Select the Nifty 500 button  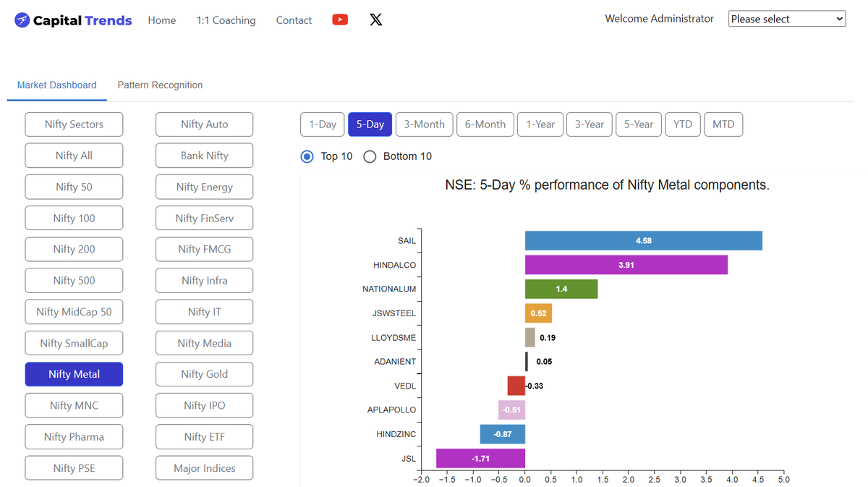click(x=74, y=281)
